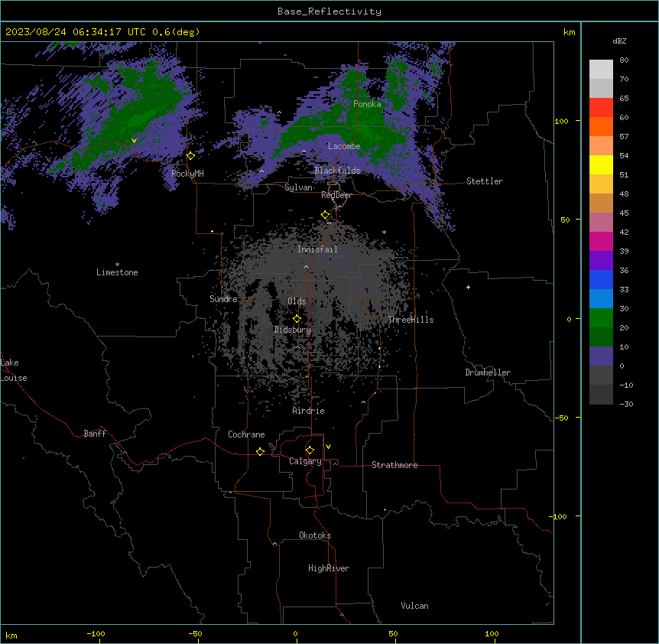Click the -100 tick on the horizontal axis
Image resolution: width=659 pixels, height=644 pixels.
pos(96,634)
